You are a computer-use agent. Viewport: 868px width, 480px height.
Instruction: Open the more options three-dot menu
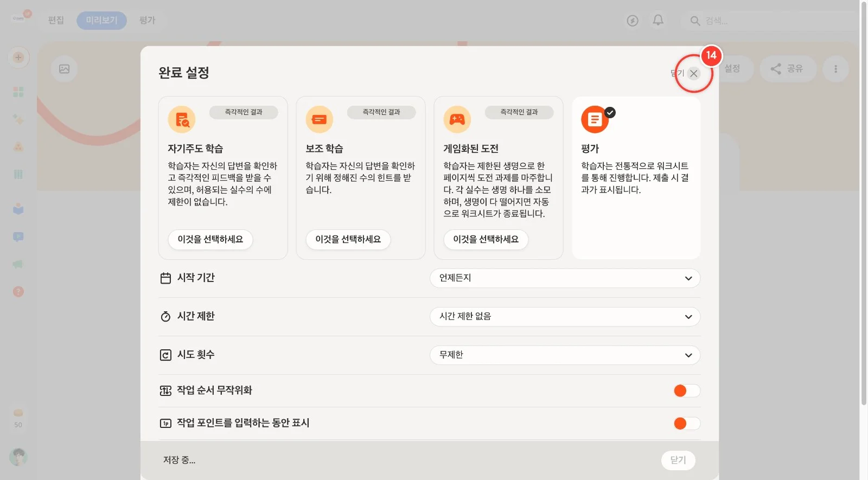point(835,69)
